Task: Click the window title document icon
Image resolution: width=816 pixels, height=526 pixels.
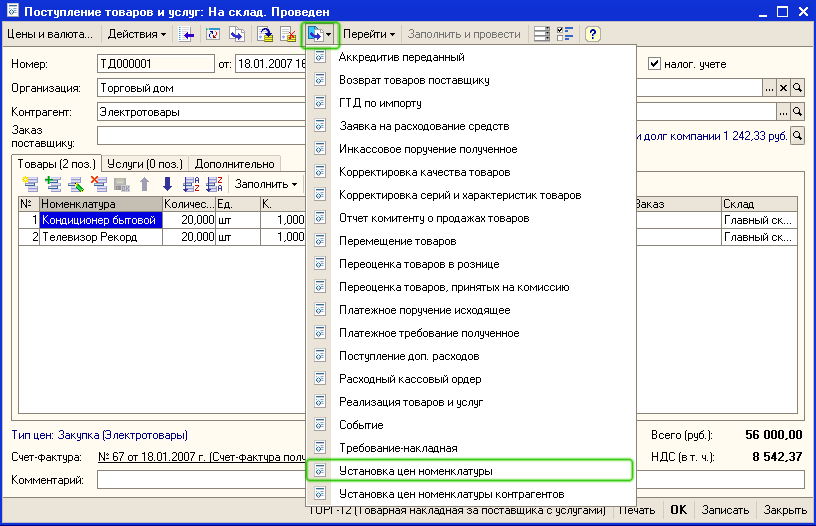Action: coord(12,11)
